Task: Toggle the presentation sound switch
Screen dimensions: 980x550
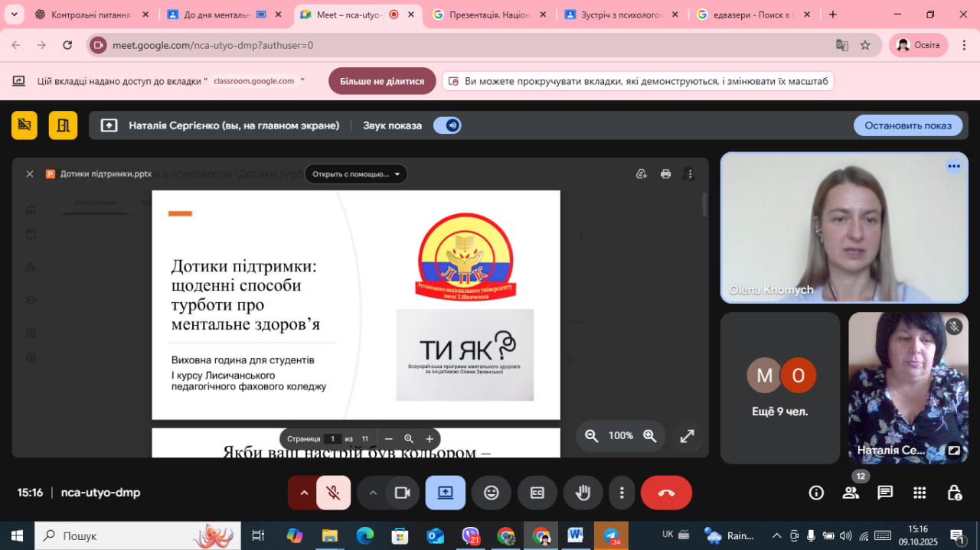Action: pyautogui.click(x=447, y=125)
